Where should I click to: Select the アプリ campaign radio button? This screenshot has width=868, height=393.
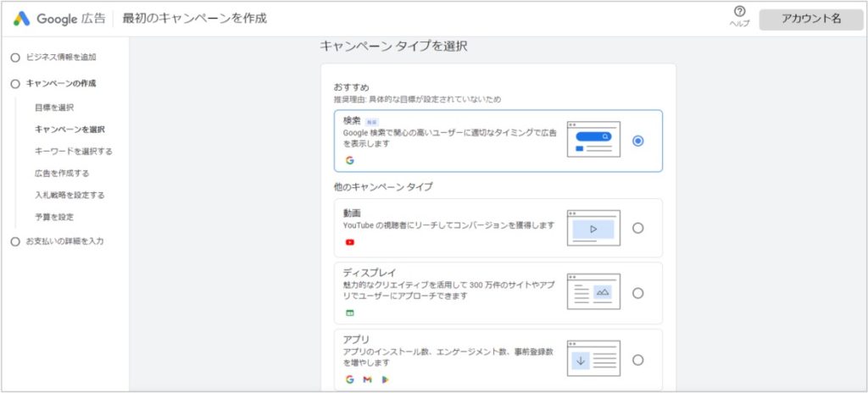pyautogui.click(x=637, y=360)
